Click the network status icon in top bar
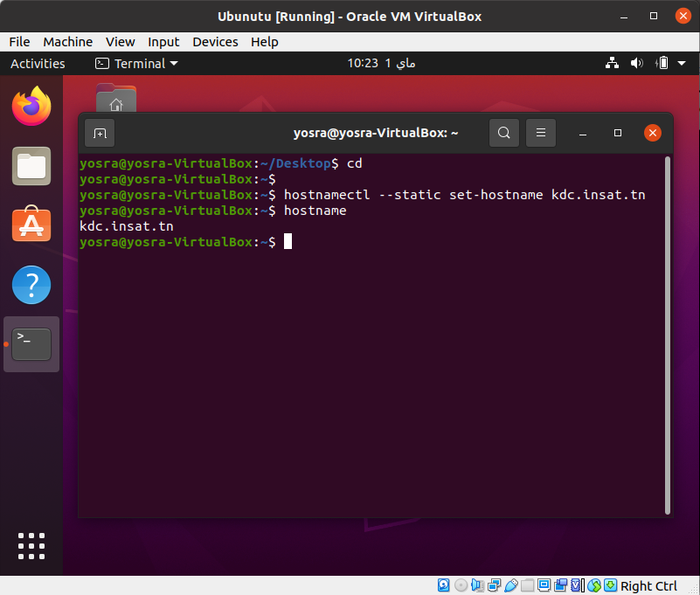This screenshot has width=700, height=595. (x=612, y=64)
